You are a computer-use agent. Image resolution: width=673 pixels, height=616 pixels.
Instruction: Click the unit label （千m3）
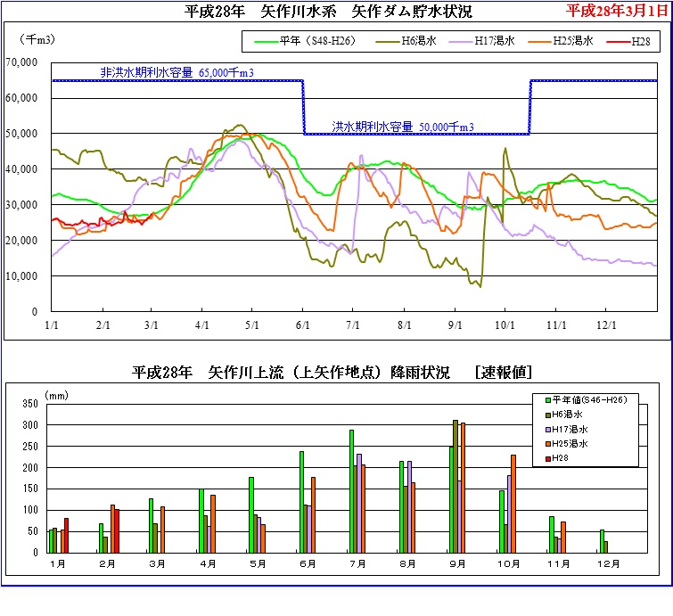click(37, 39)
